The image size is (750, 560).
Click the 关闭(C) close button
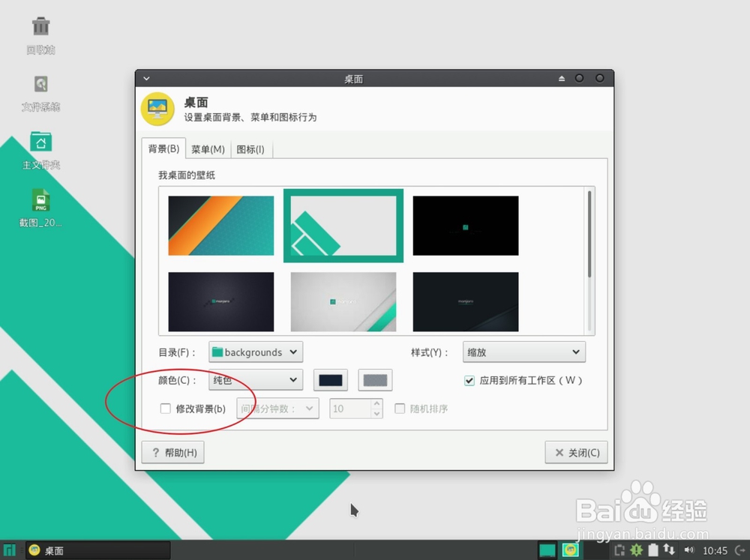[576, 452]
